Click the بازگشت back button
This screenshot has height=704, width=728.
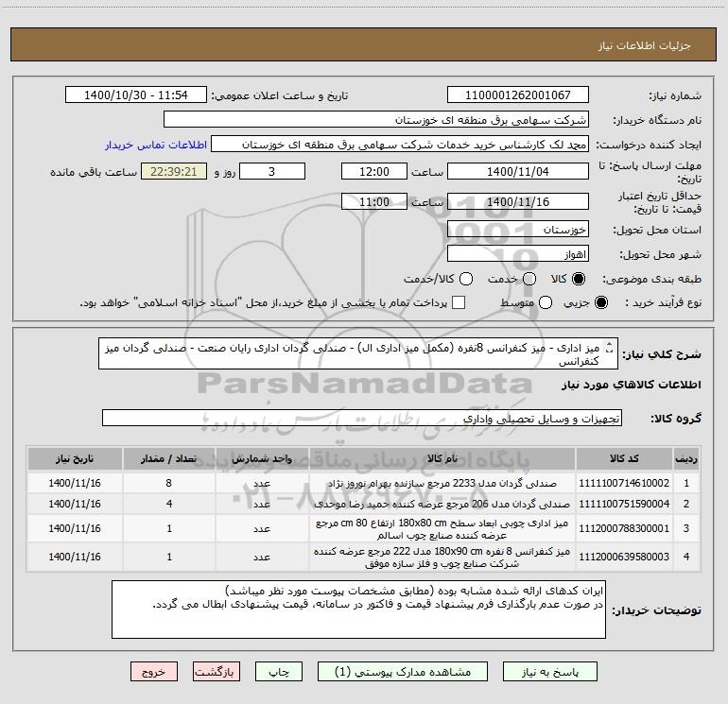tap(215, 671)
